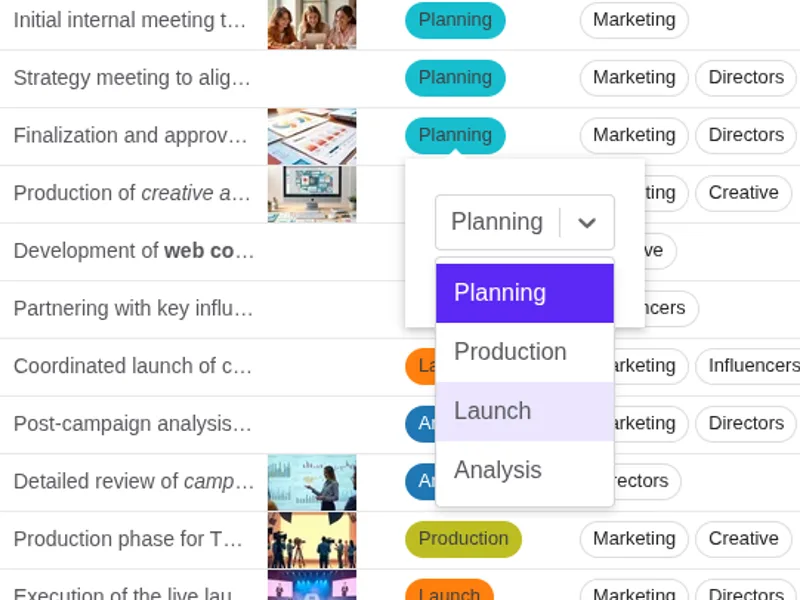The height and width of the screenshot is (600, 800).
Task: Select Analysis option in the dropdown
Action: point(497,470)
